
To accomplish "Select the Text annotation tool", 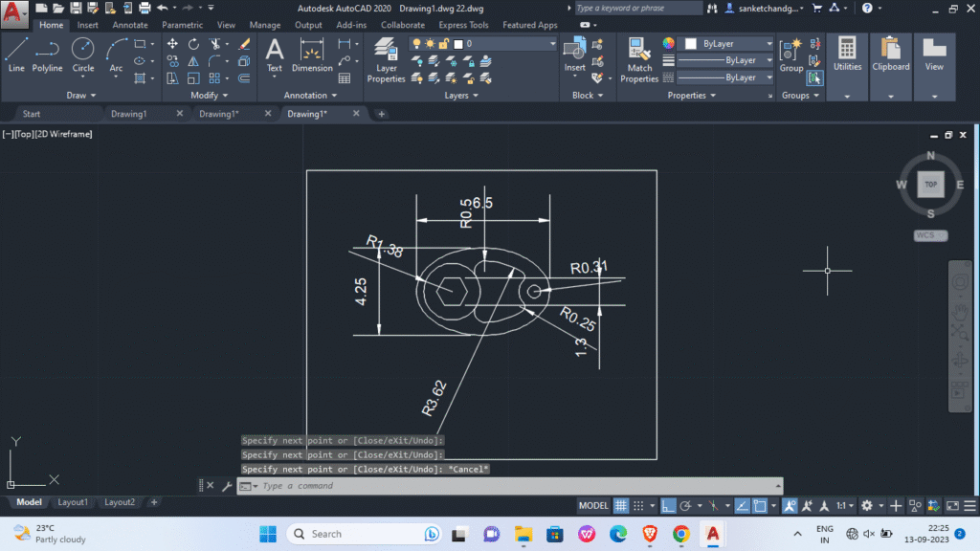I will 275,55.
